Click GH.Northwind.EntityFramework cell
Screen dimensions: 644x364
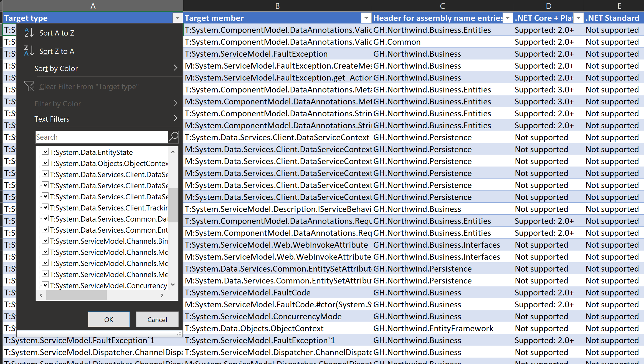point(442,328)
